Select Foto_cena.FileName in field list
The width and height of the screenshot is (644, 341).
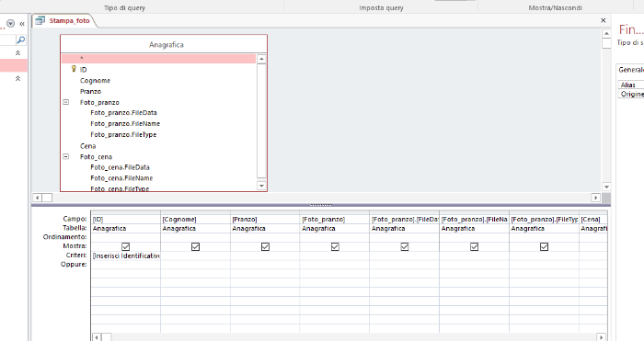click(121, 178)
